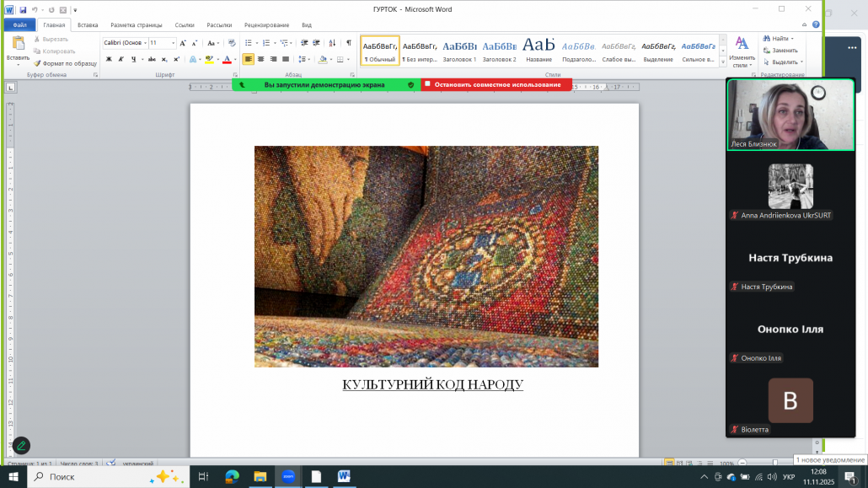Click the sort text icon
This screenshot has width=868, height=488.
pyautogui.click(x=332, y=42)
